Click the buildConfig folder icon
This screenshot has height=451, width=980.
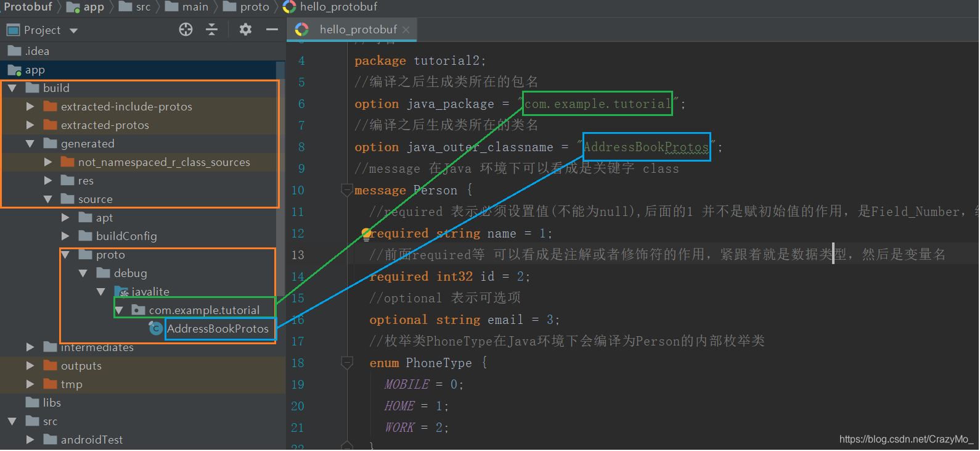pos(86,236)
